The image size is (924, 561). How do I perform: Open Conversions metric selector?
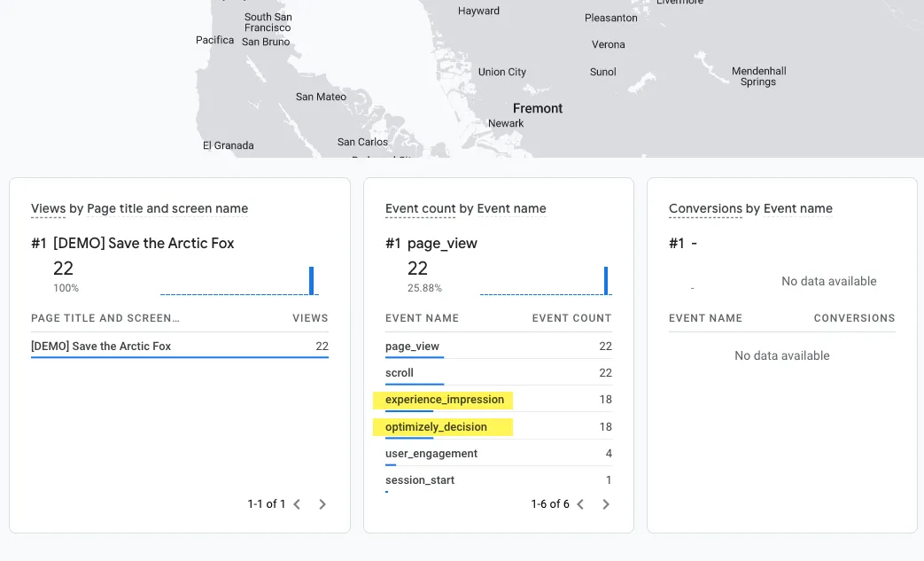tap(705, 208)
